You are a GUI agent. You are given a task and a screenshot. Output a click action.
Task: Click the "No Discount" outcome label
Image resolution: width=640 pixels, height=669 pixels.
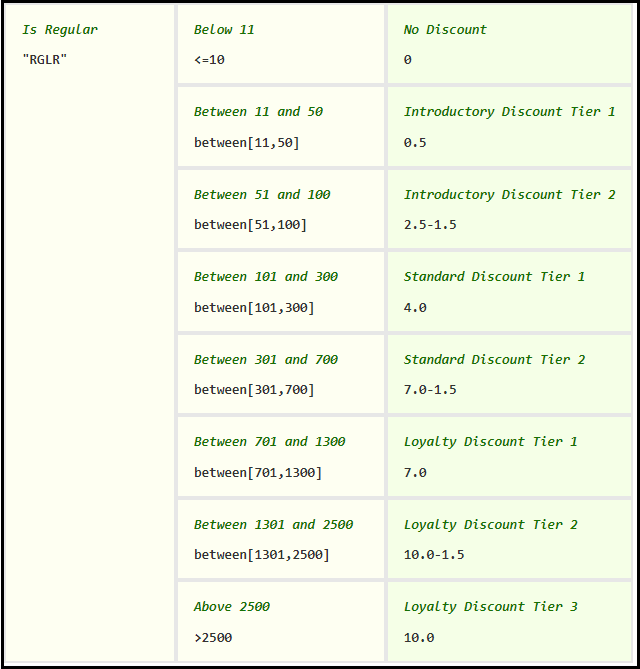pyautogui.click(x=445, y=30)
